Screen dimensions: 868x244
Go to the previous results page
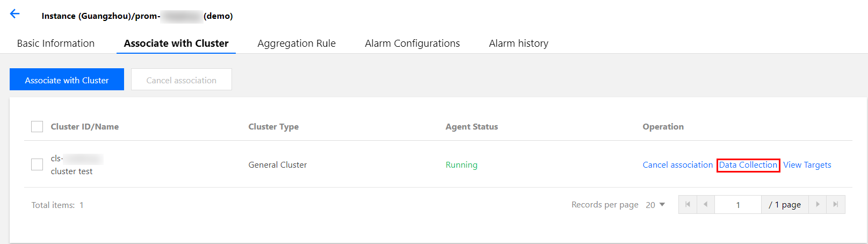tap(705, 205)
